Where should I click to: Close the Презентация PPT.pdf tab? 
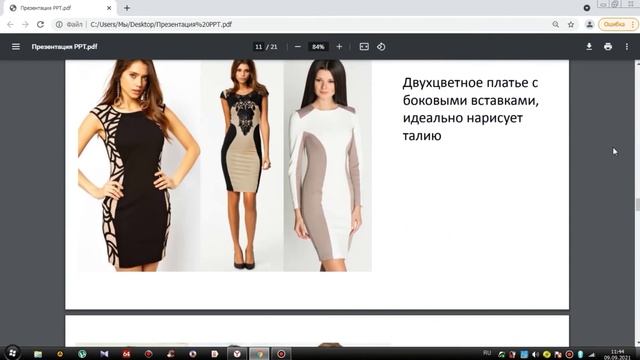[109, 8]
